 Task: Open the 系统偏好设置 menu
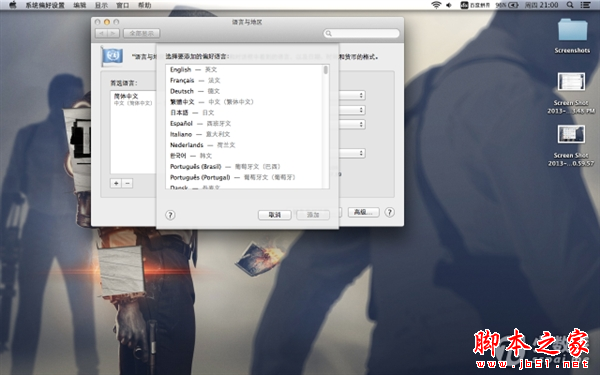45,5
